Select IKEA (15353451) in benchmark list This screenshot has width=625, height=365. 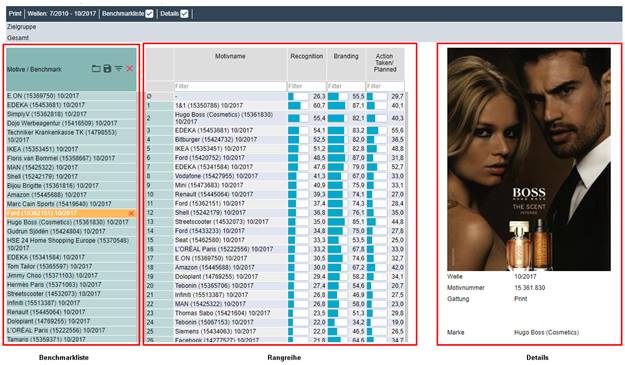point(71,149)
